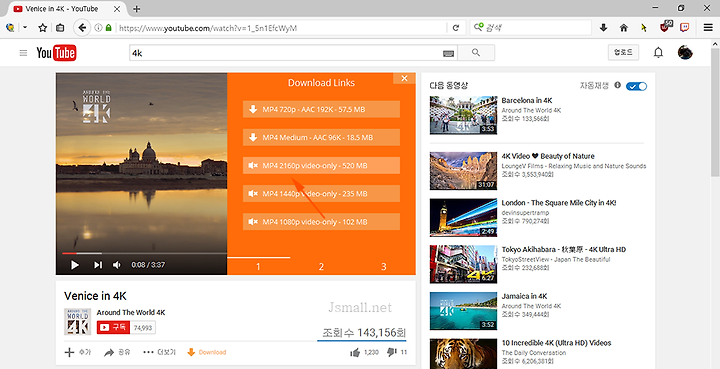
Task: Close the Download Links panel
Action: pos(405,78)
